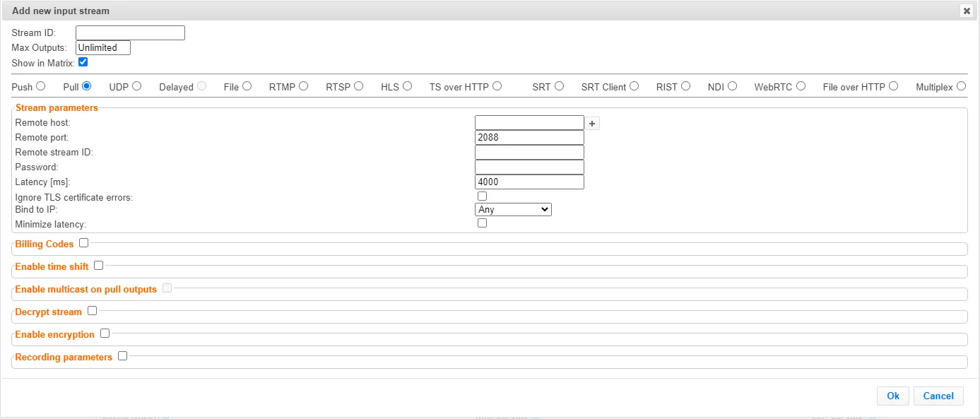Select File input type
This screenshot has height=419, width=980.
pos(247,86)
